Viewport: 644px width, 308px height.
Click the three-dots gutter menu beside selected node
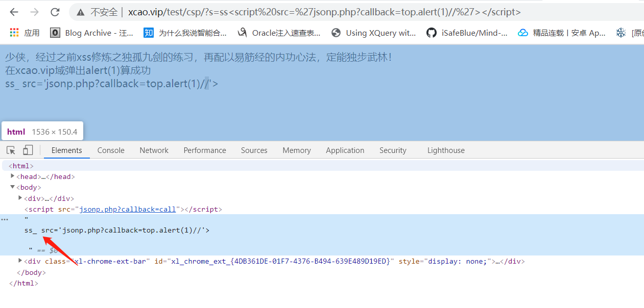(x=5, y=219)
